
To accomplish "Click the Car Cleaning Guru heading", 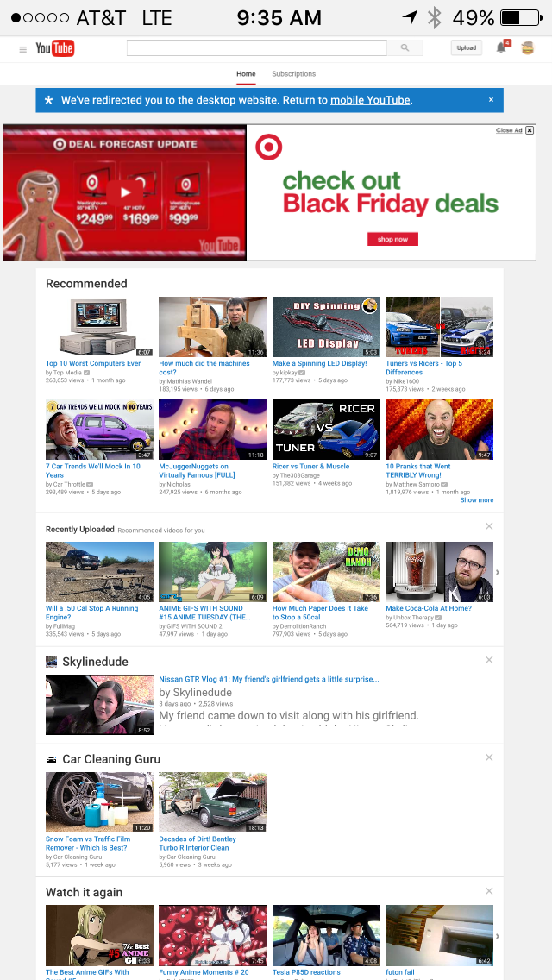I will 111,759.
